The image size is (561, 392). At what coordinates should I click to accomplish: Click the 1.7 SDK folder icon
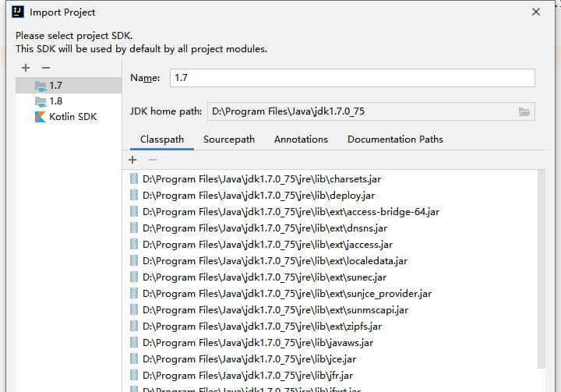tap(41, 86)
